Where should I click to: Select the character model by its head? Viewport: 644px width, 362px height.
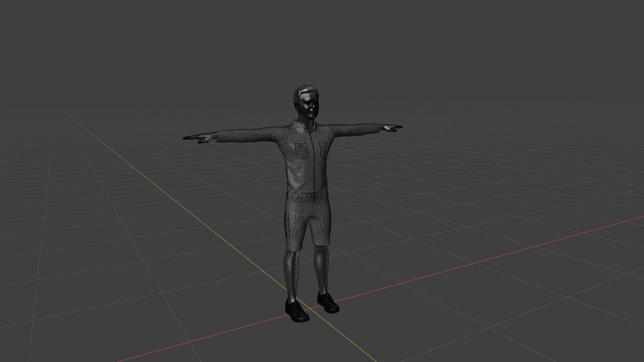point(306,102)
